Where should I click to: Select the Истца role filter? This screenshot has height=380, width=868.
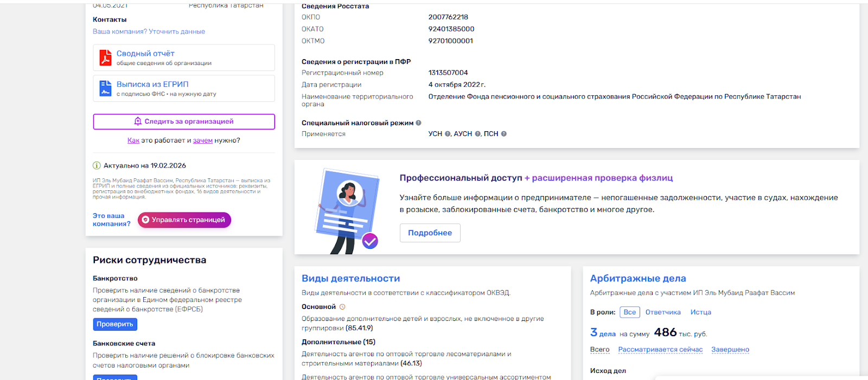point(701,312)
